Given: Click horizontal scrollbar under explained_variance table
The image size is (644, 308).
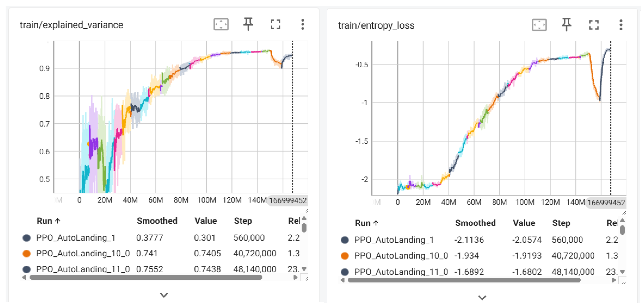Looking at the screenshot, I should (x=146, y=277).
